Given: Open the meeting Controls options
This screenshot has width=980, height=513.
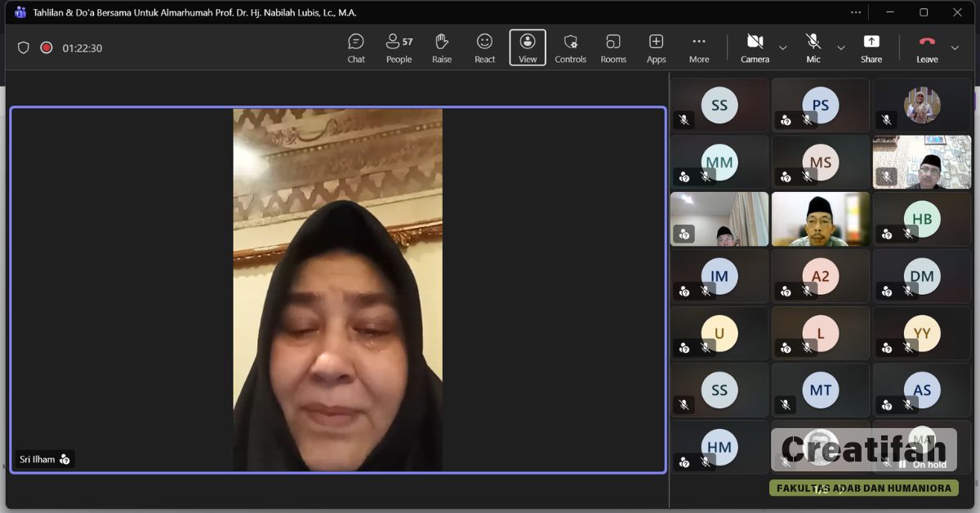Looking at the screenshot, I should tap(570, 47).
